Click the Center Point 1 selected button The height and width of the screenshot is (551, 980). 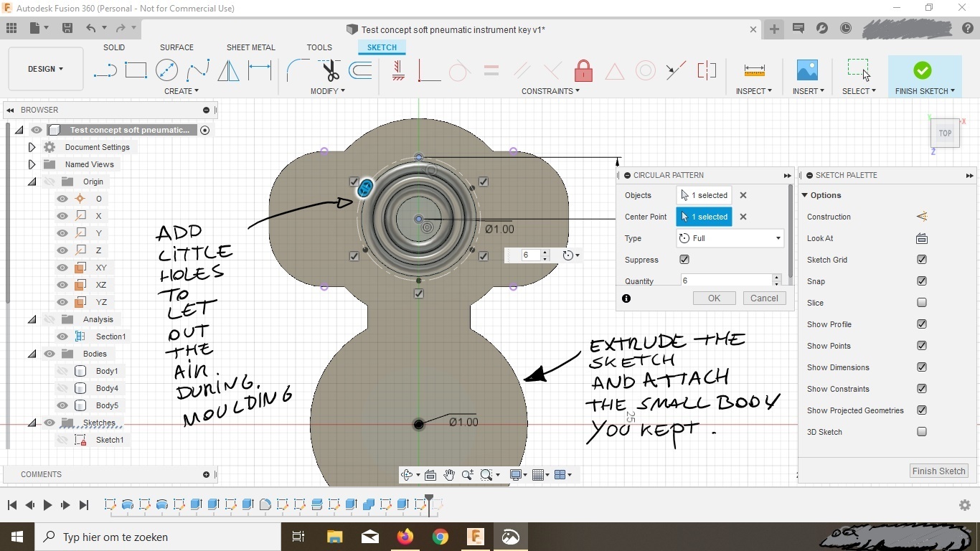[x=705, y=217]
